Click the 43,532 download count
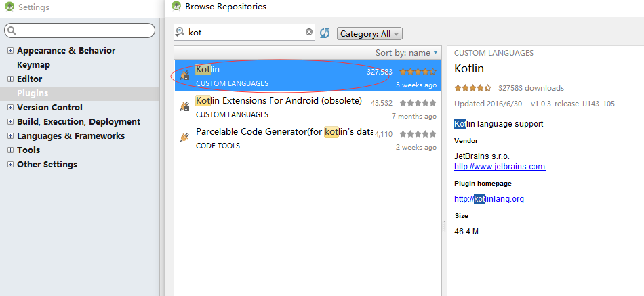The width and height of the screenshot is (644, 296). 382,103
